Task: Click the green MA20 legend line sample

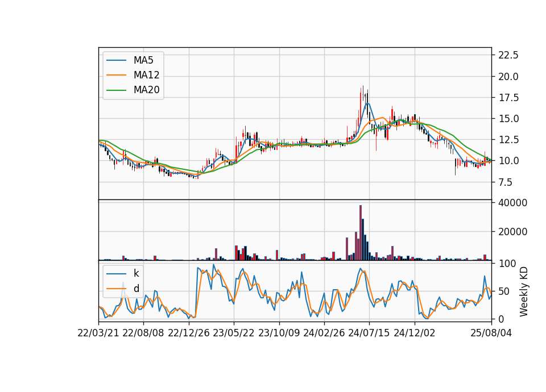Action: (116, 90)
